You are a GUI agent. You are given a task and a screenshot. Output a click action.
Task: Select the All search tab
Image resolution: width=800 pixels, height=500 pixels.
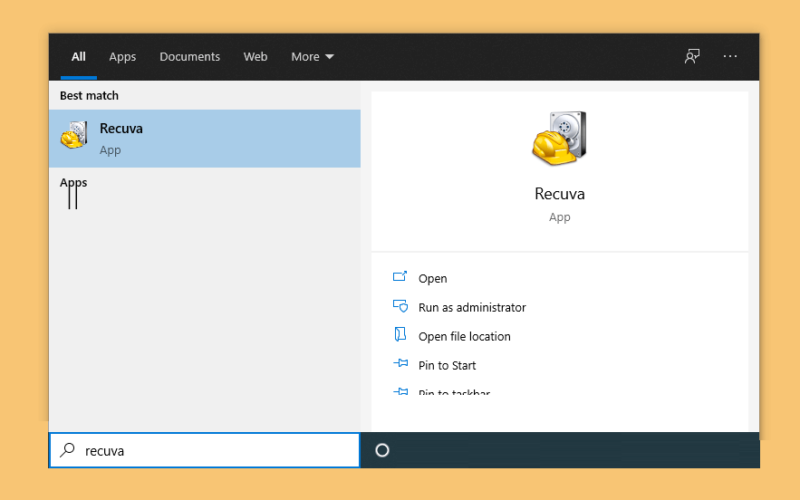[x=79, y=57]
